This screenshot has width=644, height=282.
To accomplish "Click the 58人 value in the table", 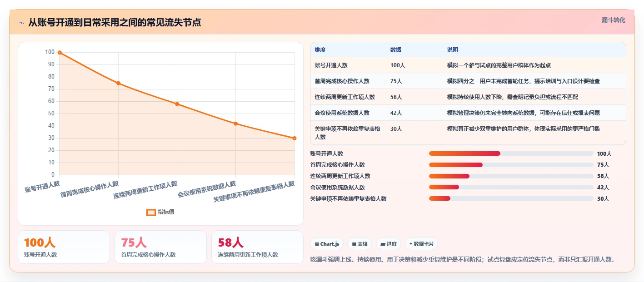I will tap(396, 97).
